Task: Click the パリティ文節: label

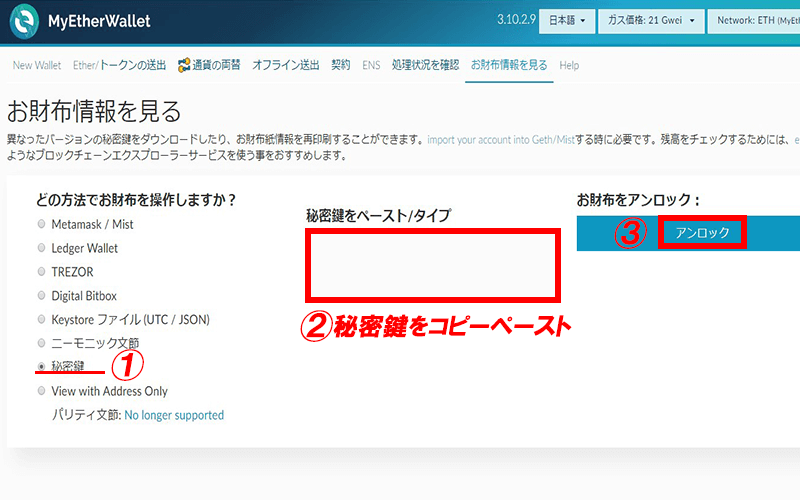Action: (x=86, y=415)
